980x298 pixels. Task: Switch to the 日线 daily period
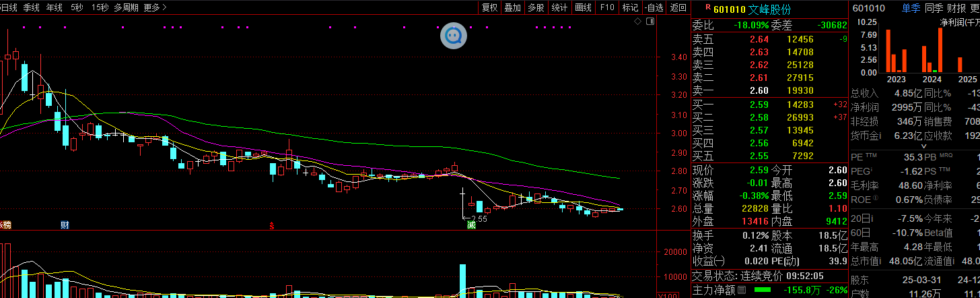pyautogui.click(x=9, y=7)
